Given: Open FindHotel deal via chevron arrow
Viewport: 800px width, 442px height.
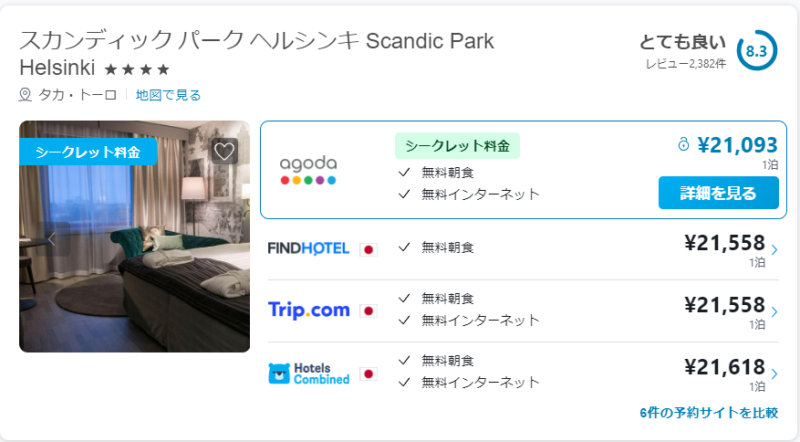Looking at the screenshot, I should 774,250.
